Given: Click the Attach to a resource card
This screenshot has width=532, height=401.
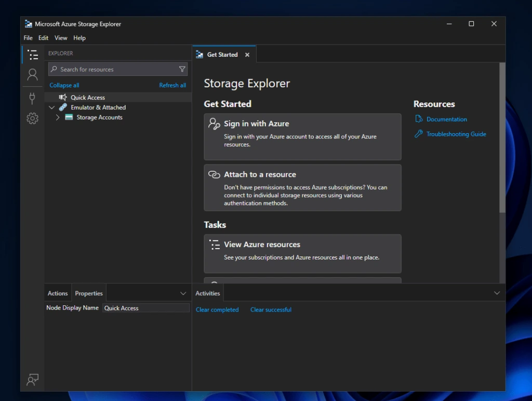Looking at the screenshot, I should tap(303, 188).
